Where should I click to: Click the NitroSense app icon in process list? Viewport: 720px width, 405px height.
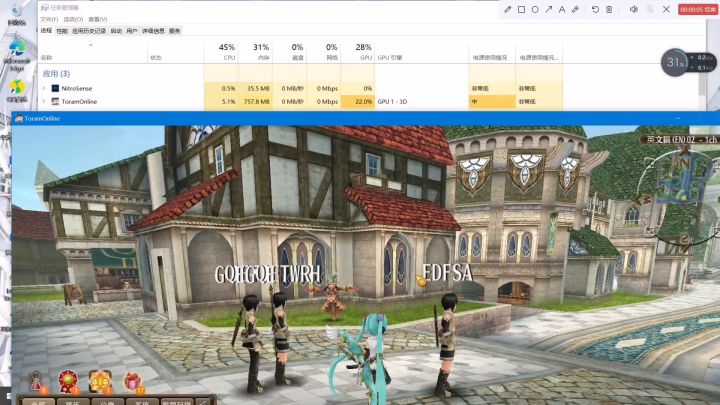[x=55, y=88]
